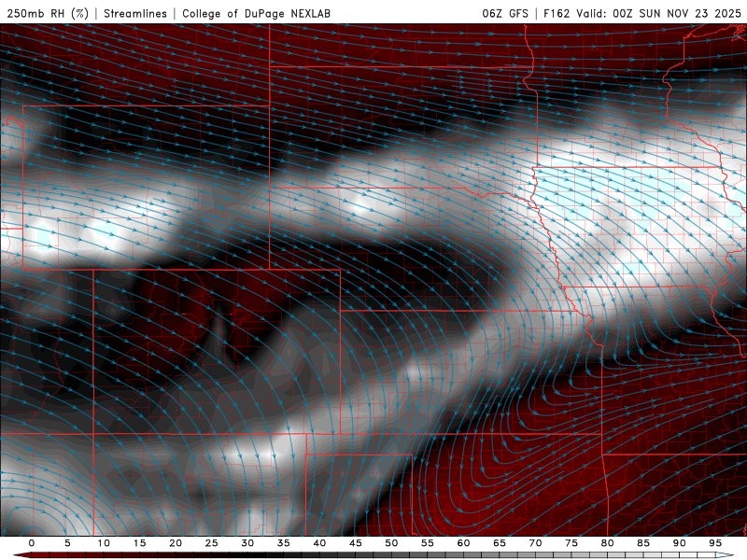
Task: Click the "0" value on color scale
Action: coord(32,543)
